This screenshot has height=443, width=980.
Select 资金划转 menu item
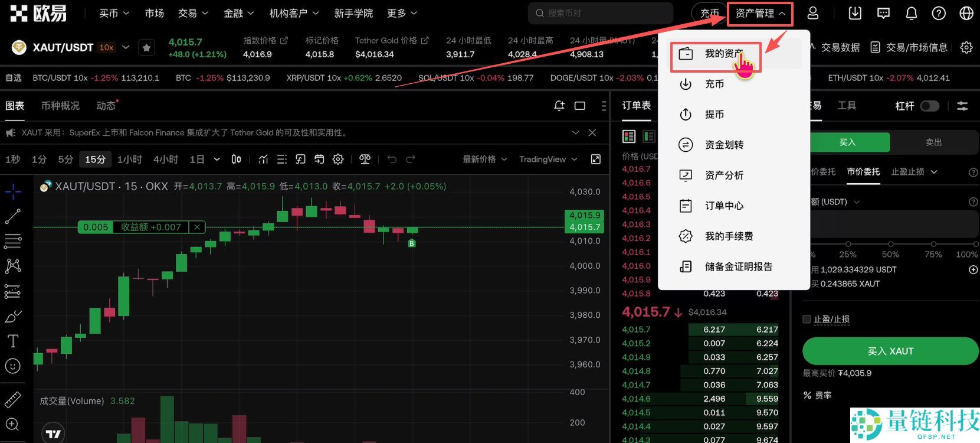(x=733, y=145)
